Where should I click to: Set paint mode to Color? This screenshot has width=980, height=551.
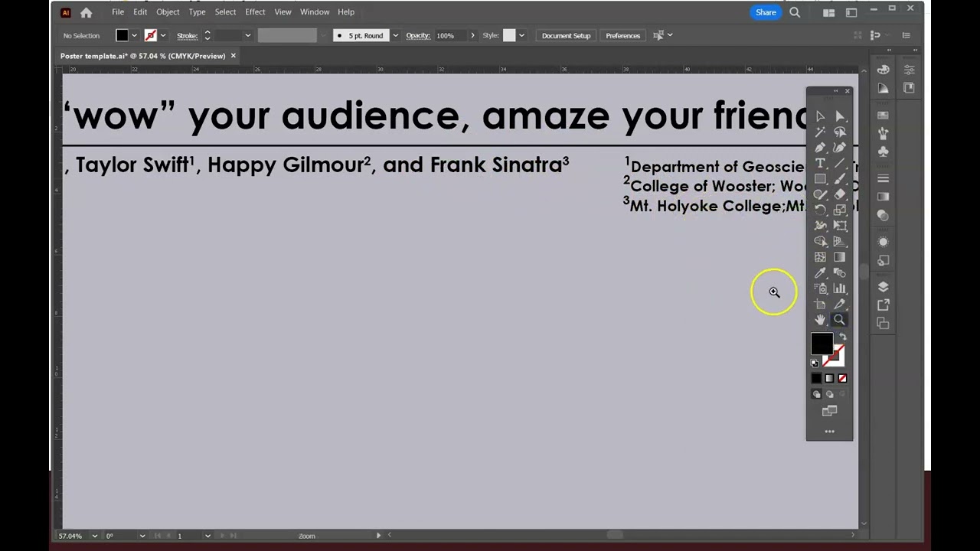click(816, 378)
